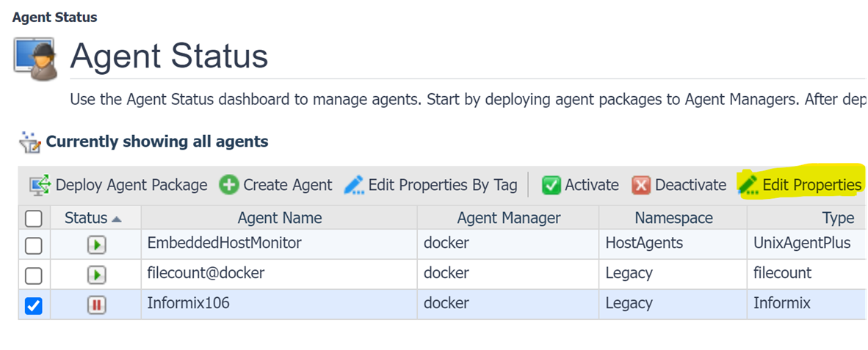The image size is (868, 350).
Task: Click the highlighted Edit Properties pencil icon
Action: click(748, 184)
